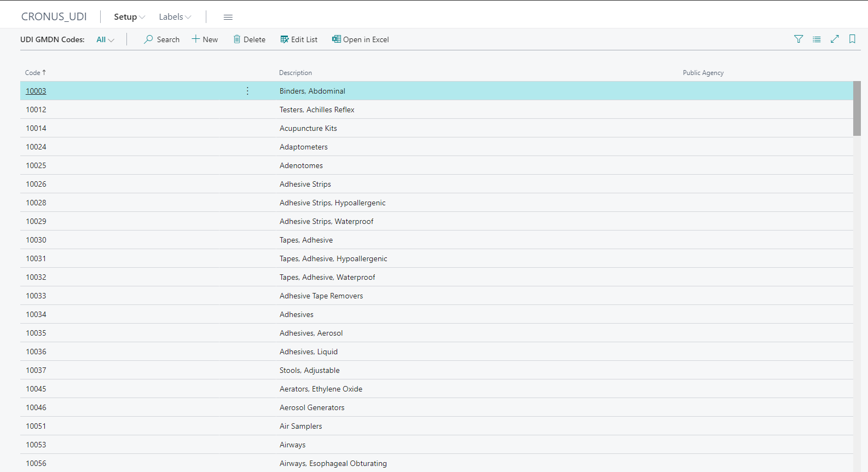
Task: Click the Description column header
Action: tap(296, 73)
